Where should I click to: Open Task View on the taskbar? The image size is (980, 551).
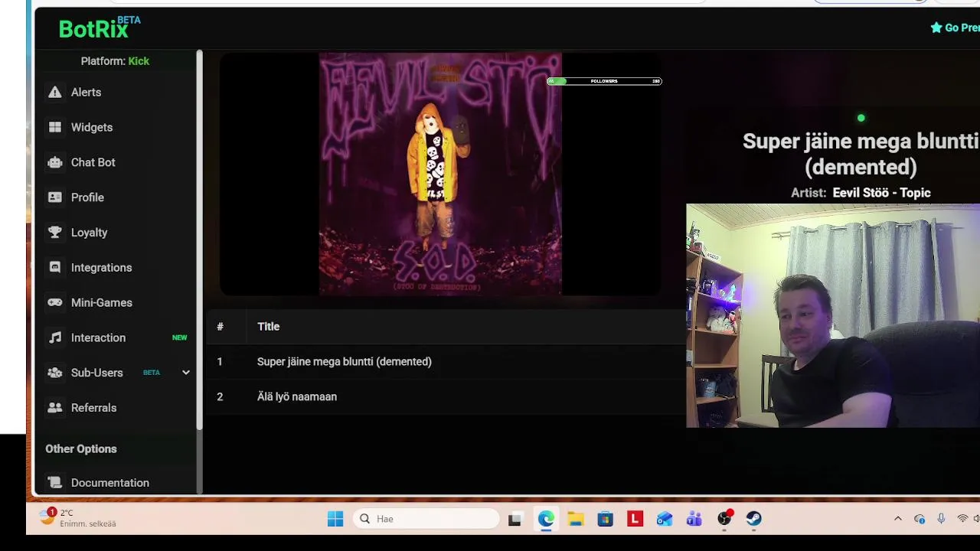coord(515,519)
